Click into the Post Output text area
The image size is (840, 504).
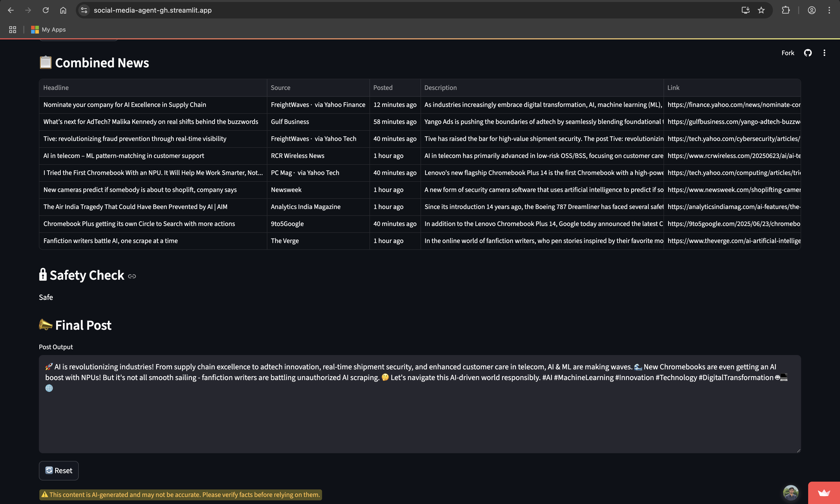[x=420, y=414]
